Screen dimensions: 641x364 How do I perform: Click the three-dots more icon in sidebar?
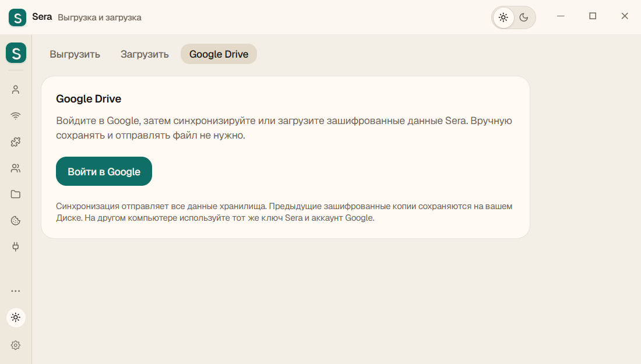16,291
